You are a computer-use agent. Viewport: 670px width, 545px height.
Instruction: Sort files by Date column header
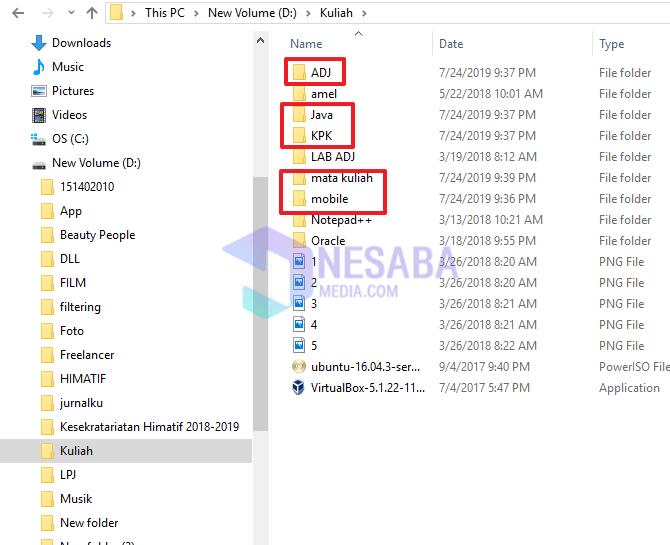(451, 44)
